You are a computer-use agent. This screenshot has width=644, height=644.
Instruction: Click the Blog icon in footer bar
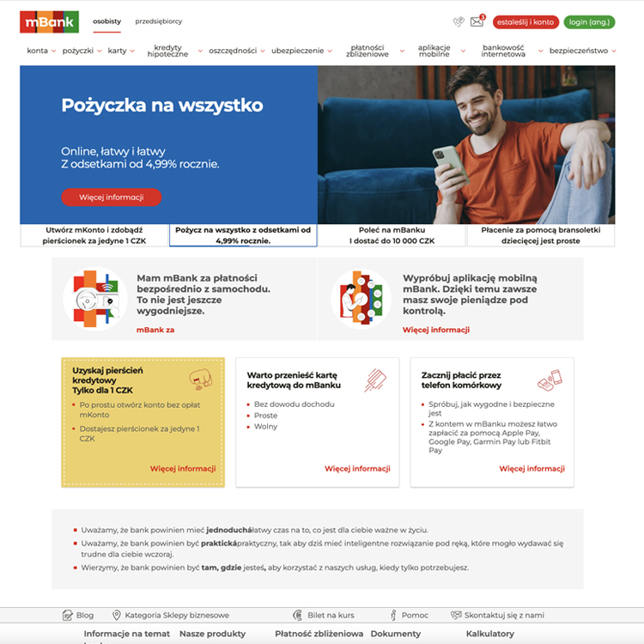pyautogui.click(x=67, y=615)
